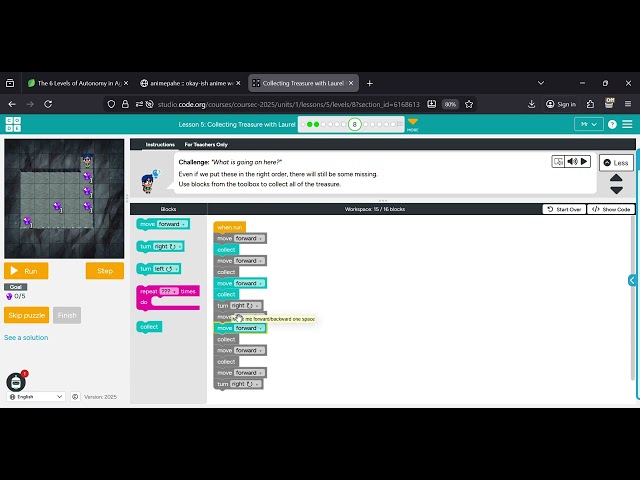The width and height of the screenshot is (640, 480).
Task: Select the orange when run block
Action: coord(229,227)
